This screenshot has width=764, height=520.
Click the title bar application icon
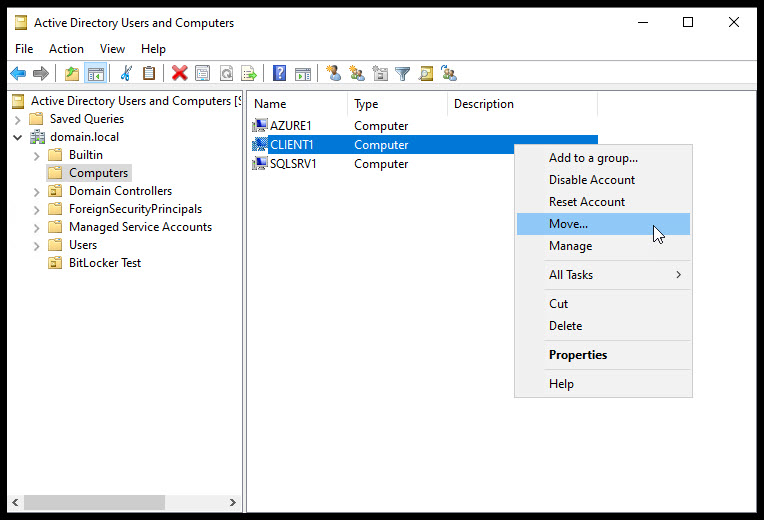pos(21,22)
